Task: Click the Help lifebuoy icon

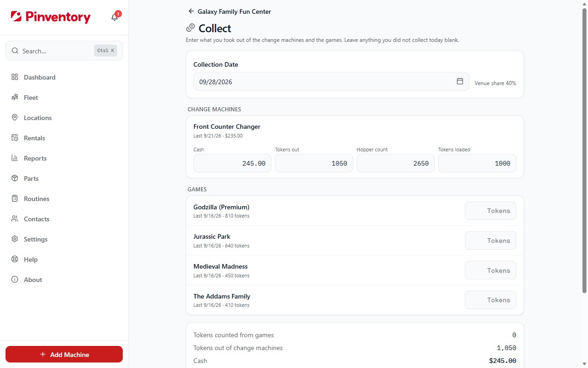Action: (x=15, y=259)
